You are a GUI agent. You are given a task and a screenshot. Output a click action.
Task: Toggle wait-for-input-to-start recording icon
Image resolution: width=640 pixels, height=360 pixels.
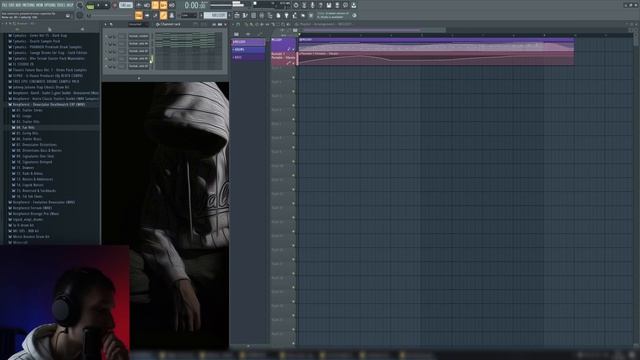[147, 5]
